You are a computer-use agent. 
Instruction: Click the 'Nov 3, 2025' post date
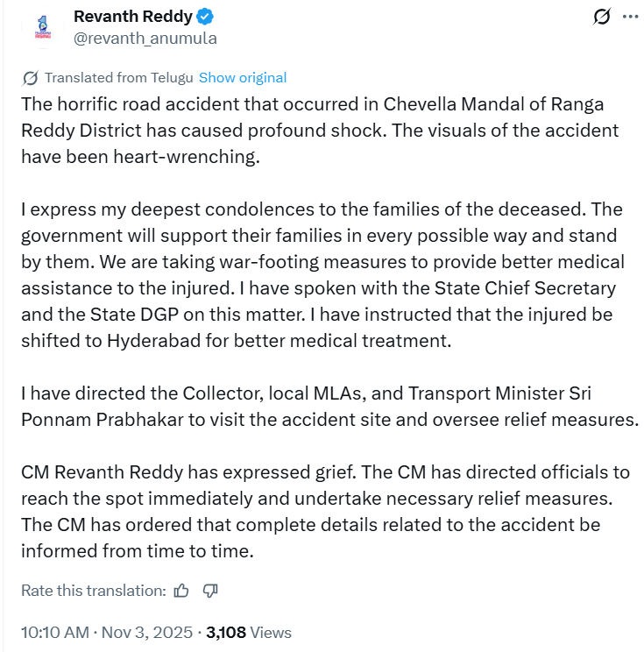[x=145, y=632]
